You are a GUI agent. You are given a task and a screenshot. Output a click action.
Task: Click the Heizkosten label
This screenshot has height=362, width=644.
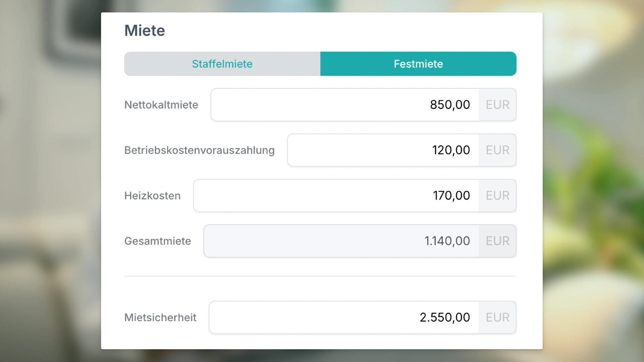coord(152,196)
